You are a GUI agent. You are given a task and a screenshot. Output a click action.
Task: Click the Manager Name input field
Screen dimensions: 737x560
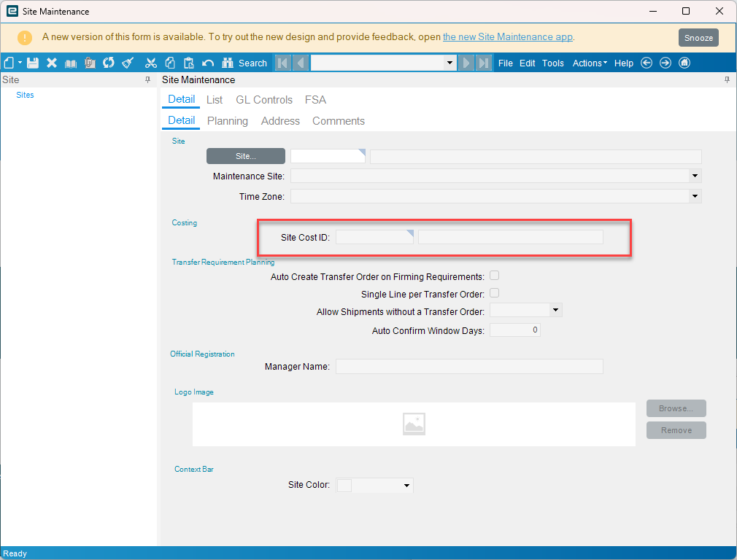[x=469, y=367]
